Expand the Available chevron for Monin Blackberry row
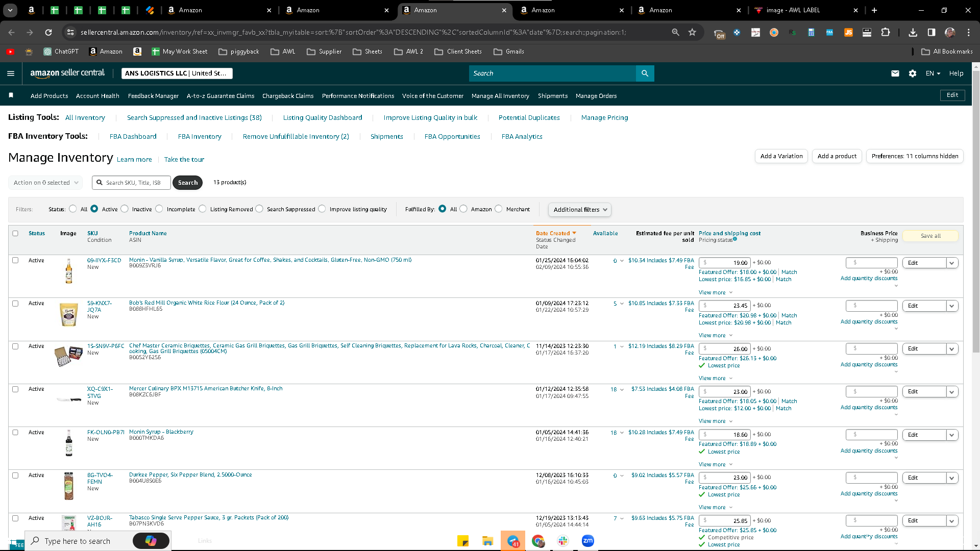980x551 pixels. (622, 433)
